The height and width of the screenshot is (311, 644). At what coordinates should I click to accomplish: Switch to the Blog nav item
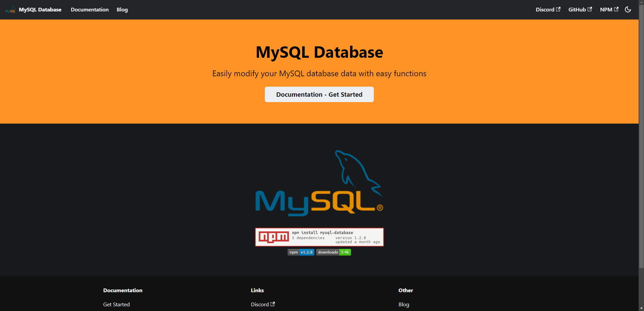coord(121,9)
